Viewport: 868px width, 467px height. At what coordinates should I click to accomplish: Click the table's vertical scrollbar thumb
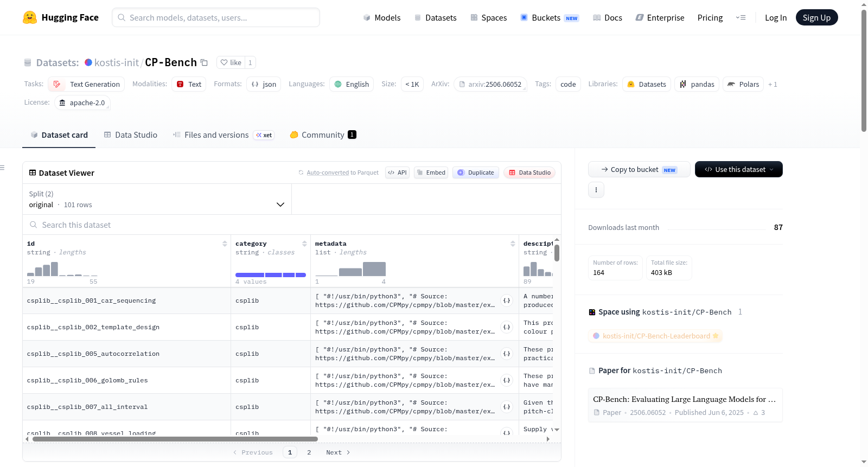(x=557, y=253)
